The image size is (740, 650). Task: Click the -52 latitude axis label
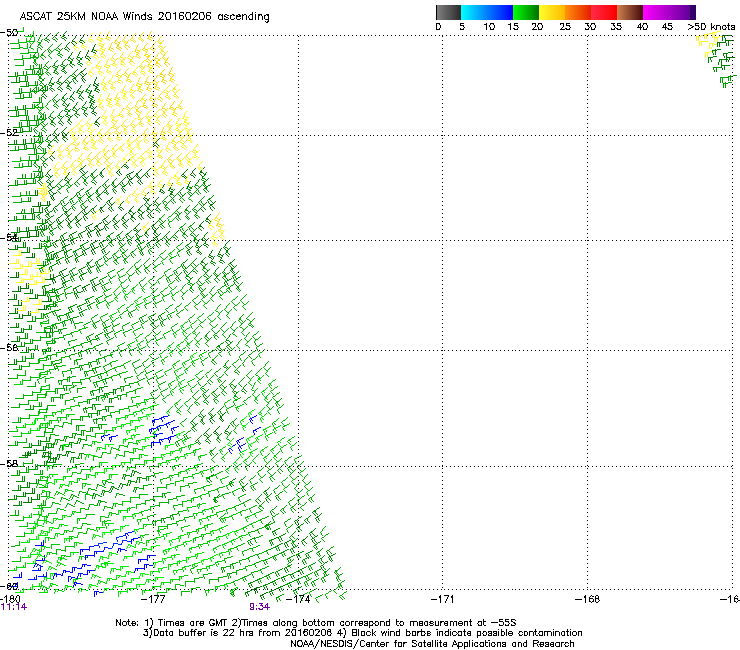9,133
